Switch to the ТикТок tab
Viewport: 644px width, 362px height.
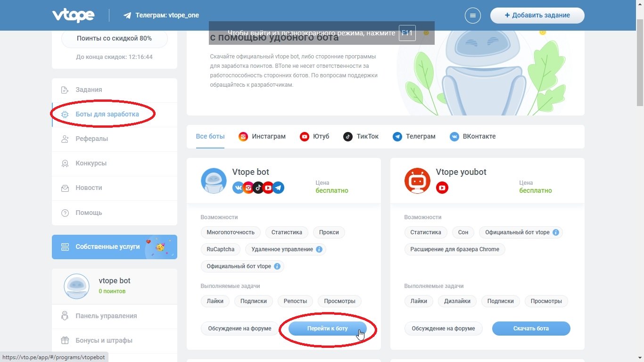pos(361,137)
